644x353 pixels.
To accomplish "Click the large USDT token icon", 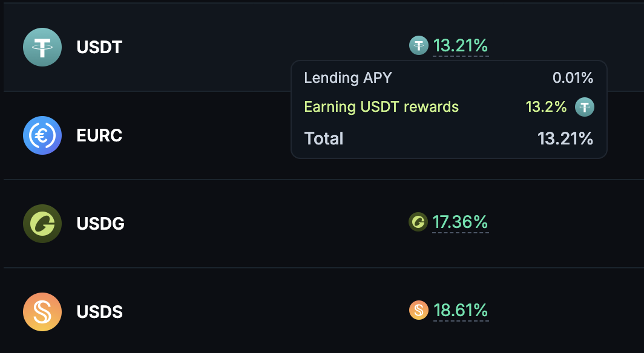I will pyautogui.click(x=42, y=47).
